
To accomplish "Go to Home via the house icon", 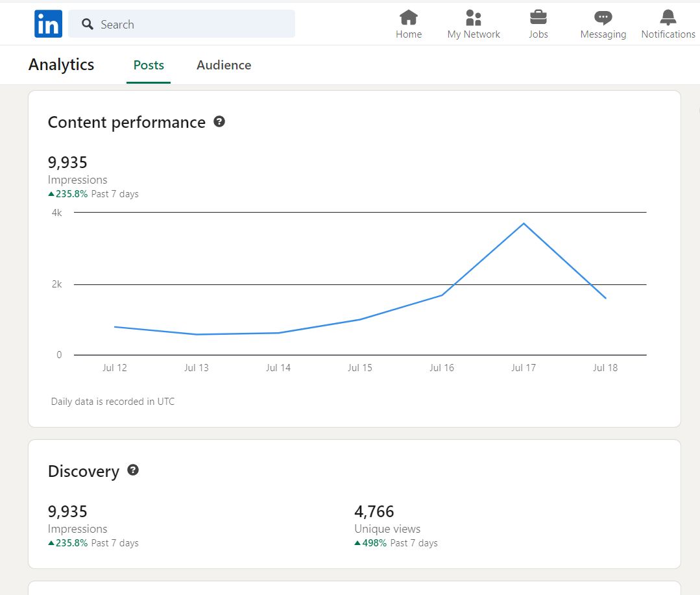I will click(409, 18).
